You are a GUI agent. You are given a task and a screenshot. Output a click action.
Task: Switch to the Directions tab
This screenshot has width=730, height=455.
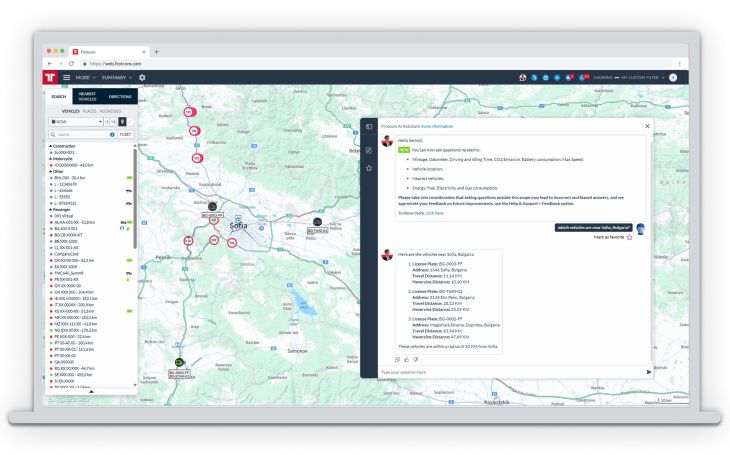pos(119,96)
